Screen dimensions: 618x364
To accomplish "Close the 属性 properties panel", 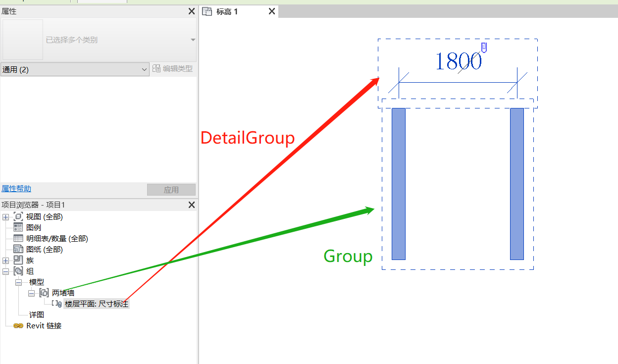I will [x=192, y=11].
